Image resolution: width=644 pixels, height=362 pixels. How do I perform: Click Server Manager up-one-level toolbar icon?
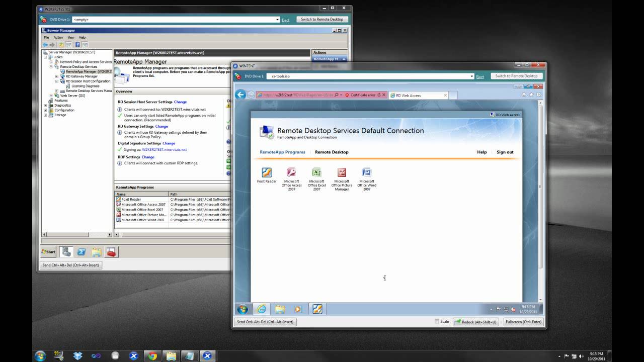click(61, 45)
